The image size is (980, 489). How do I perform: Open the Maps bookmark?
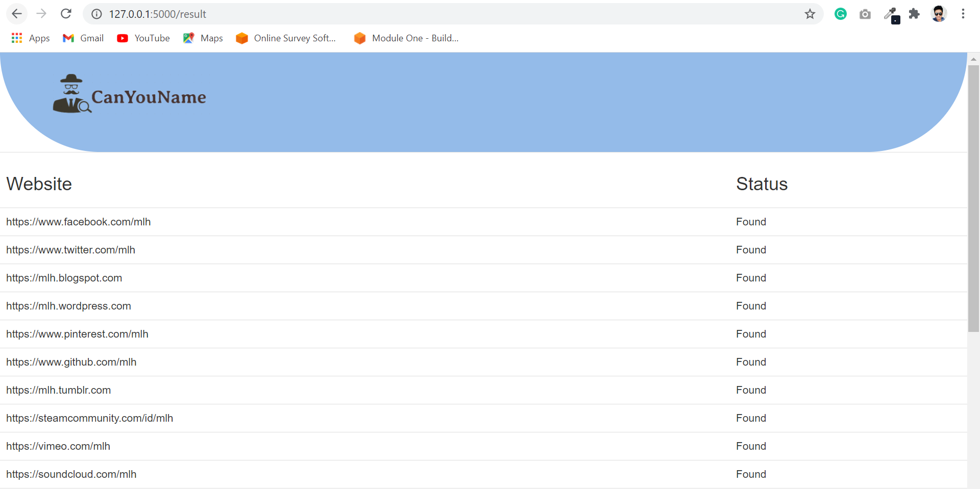203,38
